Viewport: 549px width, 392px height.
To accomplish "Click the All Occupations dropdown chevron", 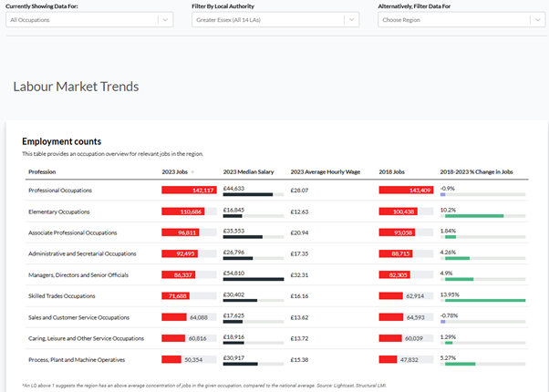I will pos(163,19).
